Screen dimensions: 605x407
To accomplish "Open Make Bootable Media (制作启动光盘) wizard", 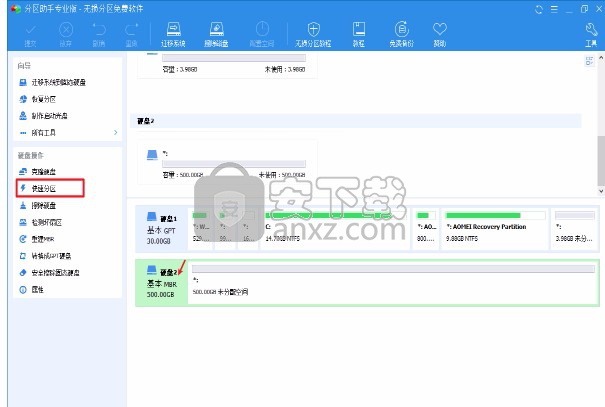I will click(x=51, y=114).
